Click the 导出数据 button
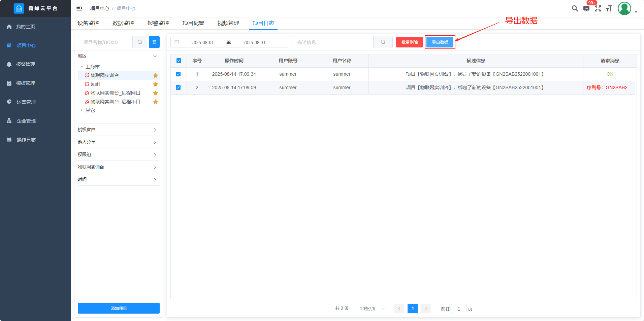Screen dimensions: 644x321 tap(440, 42)
